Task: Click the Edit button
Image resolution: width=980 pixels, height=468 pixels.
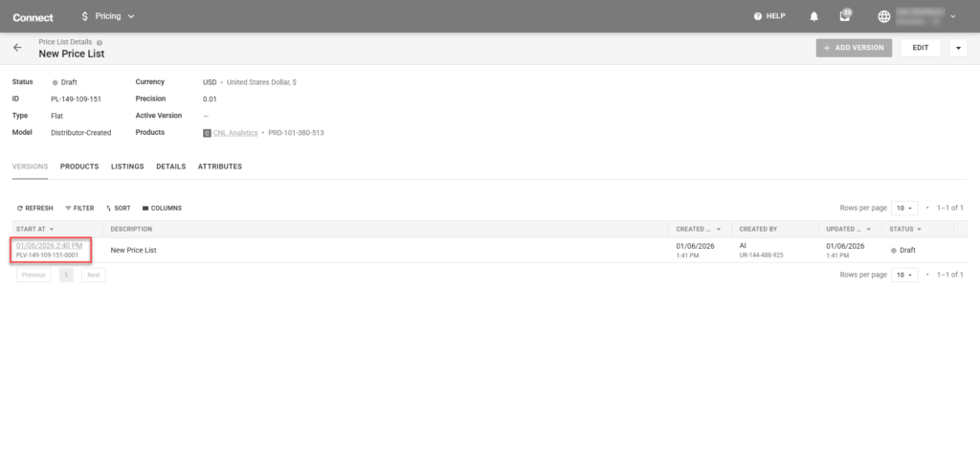Action: coord(920,48)
